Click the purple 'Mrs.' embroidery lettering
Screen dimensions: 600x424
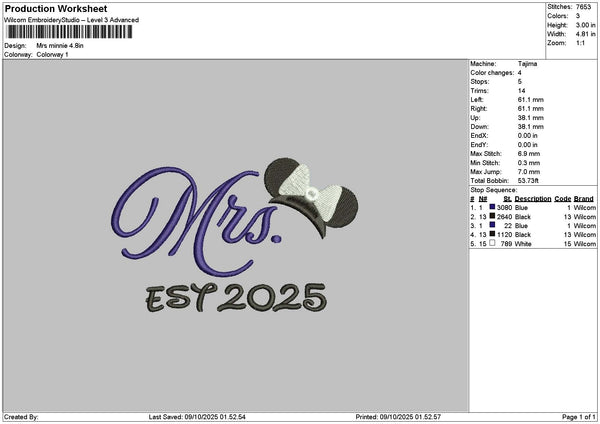click(x=197, y=222)
